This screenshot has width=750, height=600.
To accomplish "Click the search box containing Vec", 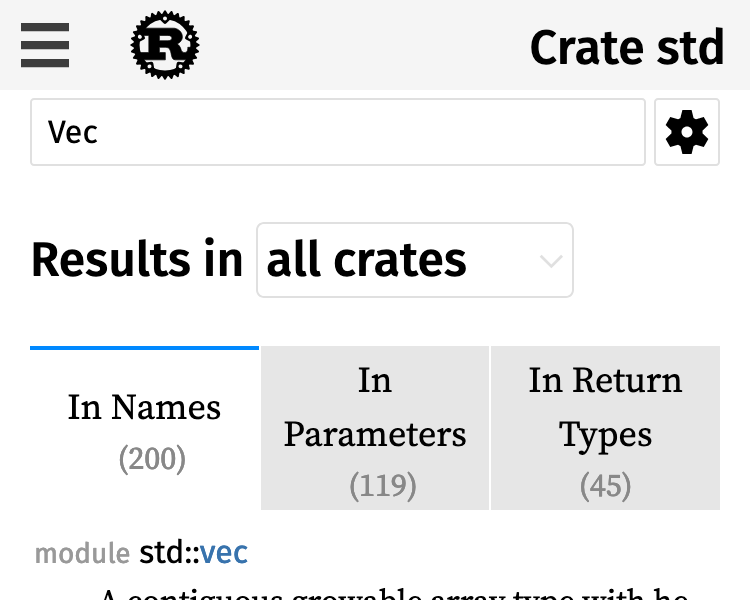I will click(x=338, y=132).
